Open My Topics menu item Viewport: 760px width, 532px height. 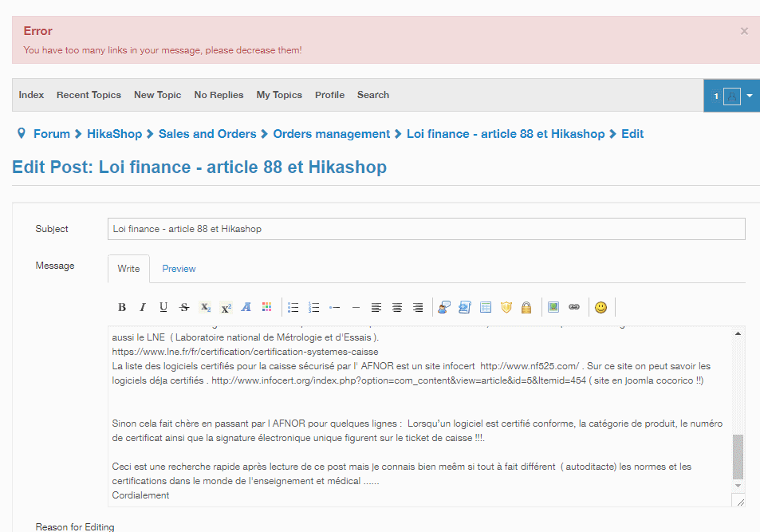click(x=279, y=95)
